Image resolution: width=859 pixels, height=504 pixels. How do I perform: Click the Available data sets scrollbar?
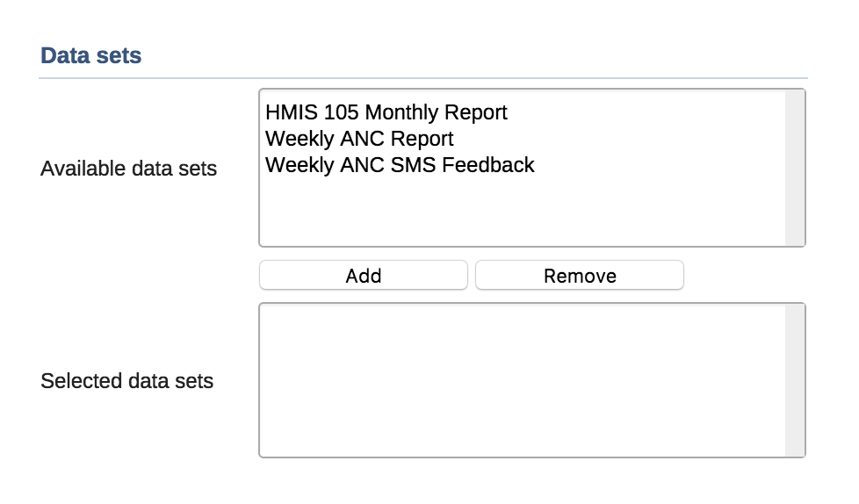(x=794, y=168)
